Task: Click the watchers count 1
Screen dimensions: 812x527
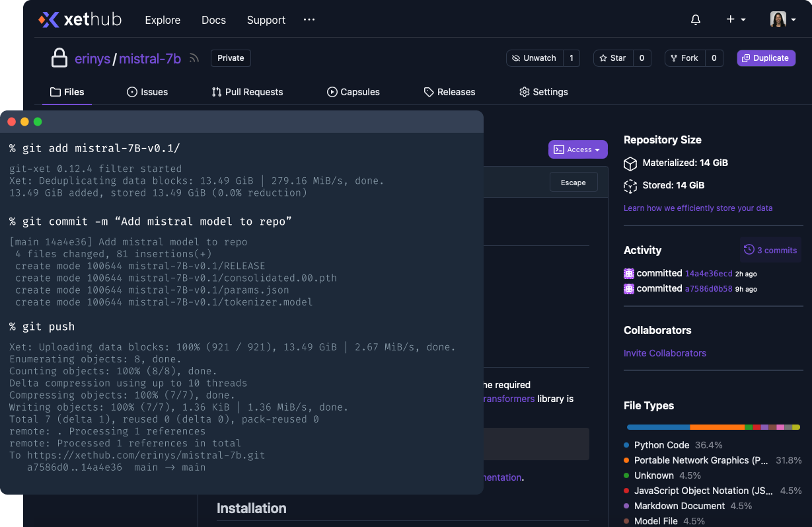Action: point(572,58)
